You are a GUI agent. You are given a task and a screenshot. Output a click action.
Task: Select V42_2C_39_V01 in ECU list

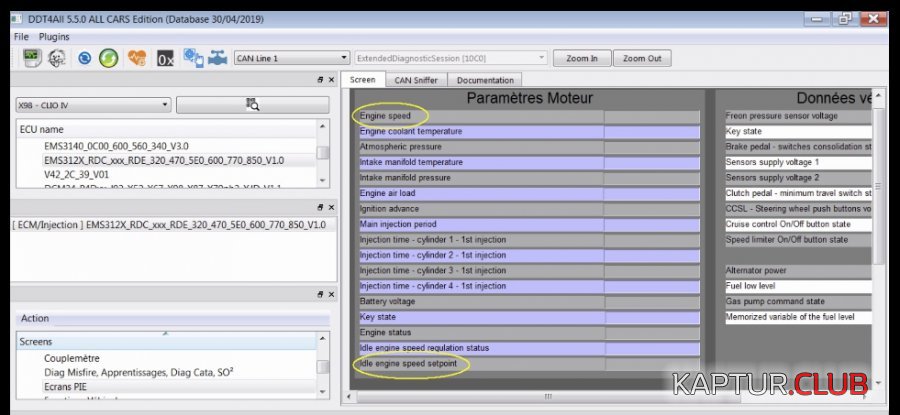(76, 174)
